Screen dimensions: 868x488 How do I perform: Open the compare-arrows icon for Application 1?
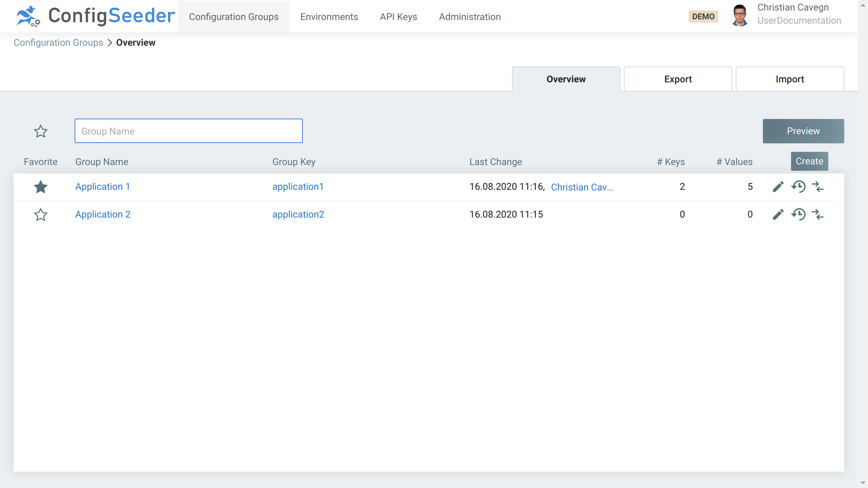[x=818, y=187]
